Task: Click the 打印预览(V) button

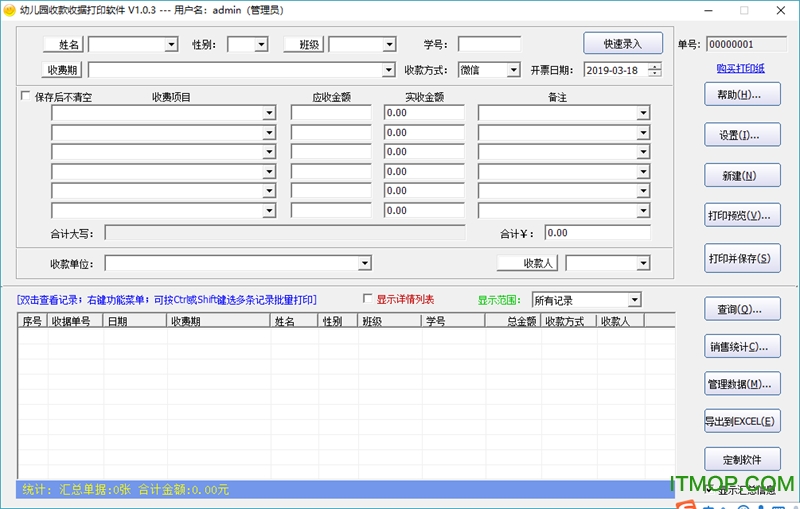Action: 741,216
